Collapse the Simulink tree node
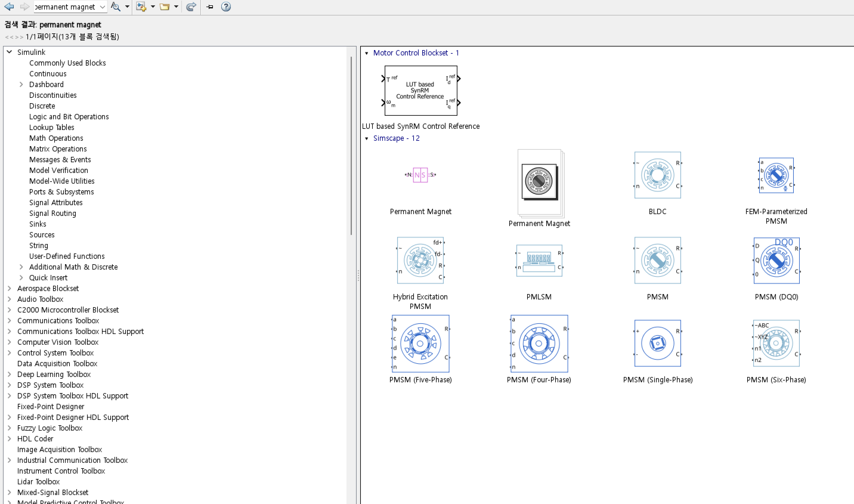This screenshot has width=854, height=504. tap(10, 52)
